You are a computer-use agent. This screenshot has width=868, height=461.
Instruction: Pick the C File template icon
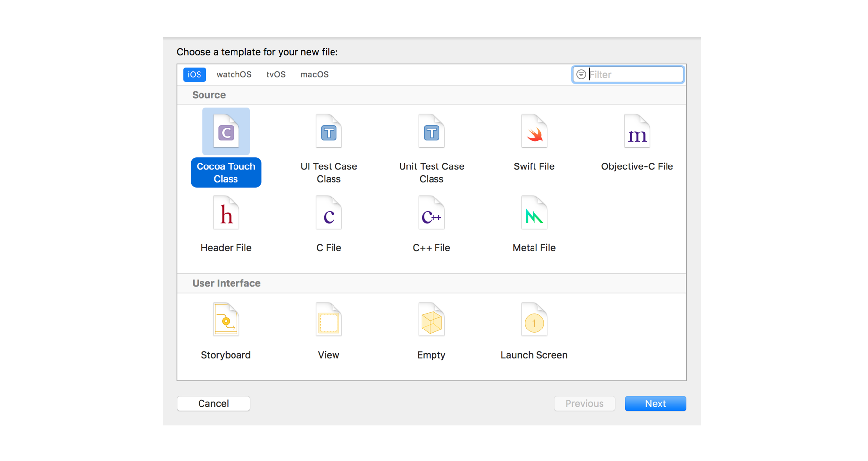329,212
